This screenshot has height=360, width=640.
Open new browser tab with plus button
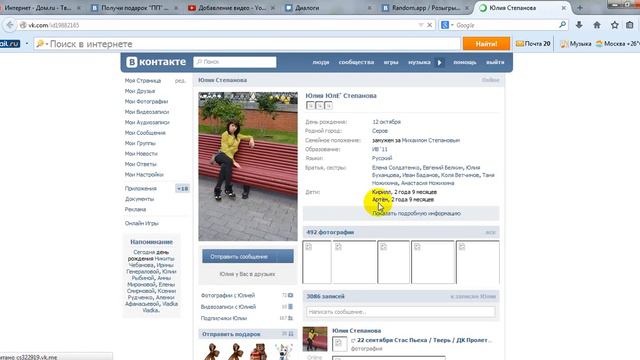(x=580, y=8)
